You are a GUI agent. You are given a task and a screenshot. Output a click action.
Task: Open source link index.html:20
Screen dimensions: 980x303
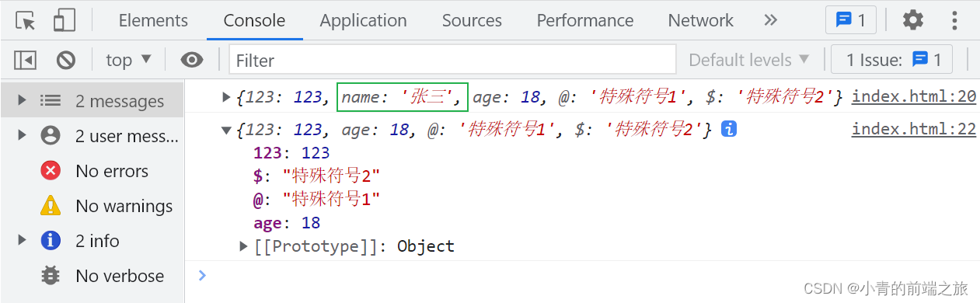914,96
